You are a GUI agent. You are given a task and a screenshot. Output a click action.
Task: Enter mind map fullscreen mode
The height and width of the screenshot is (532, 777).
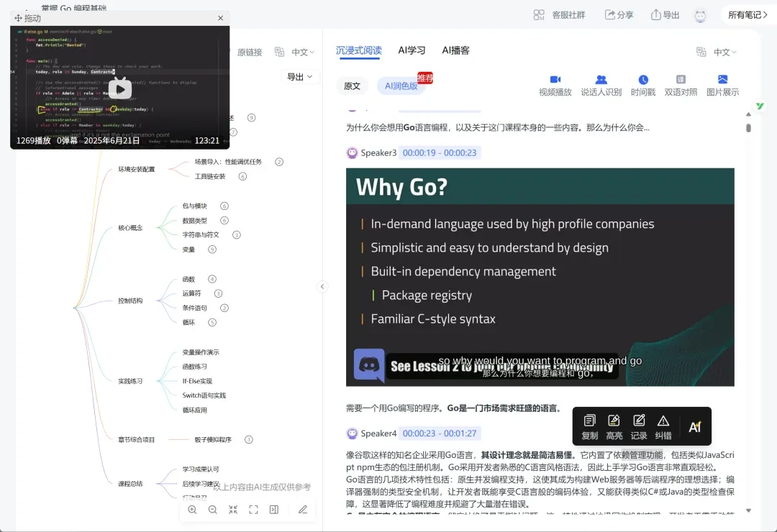click(253, 510)
